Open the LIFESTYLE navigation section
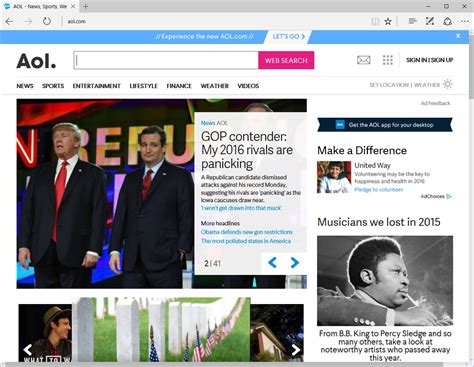Viewport: 474px width, 367px height. click(x=143, y=86)
